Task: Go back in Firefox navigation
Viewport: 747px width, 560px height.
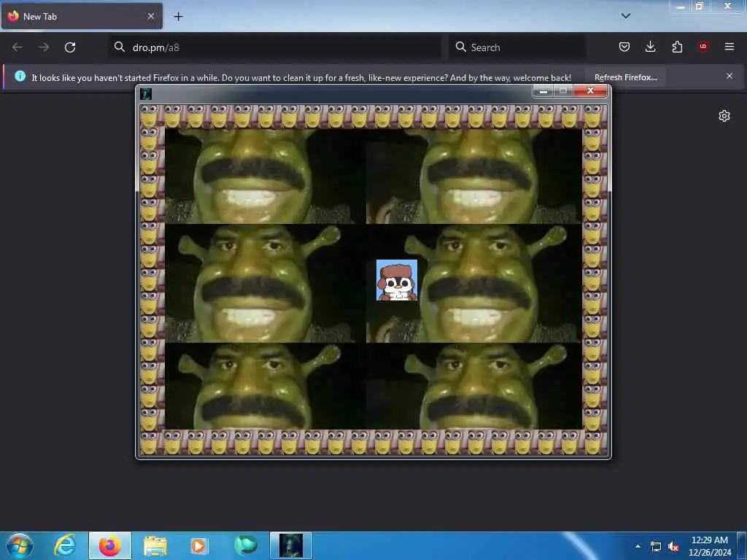Action: pos(18,47)
